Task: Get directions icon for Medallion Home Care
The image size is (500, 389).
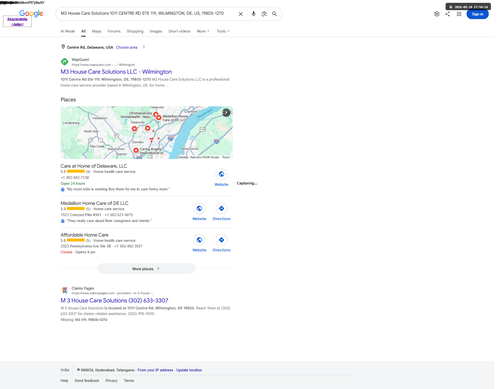Action: coord(221,209)
